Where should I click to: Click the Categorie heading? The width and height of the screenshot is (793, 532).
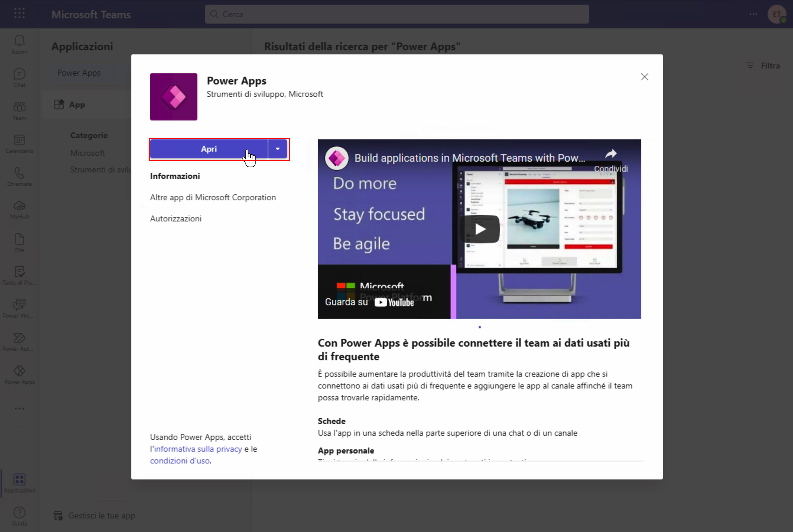point(89,136)
